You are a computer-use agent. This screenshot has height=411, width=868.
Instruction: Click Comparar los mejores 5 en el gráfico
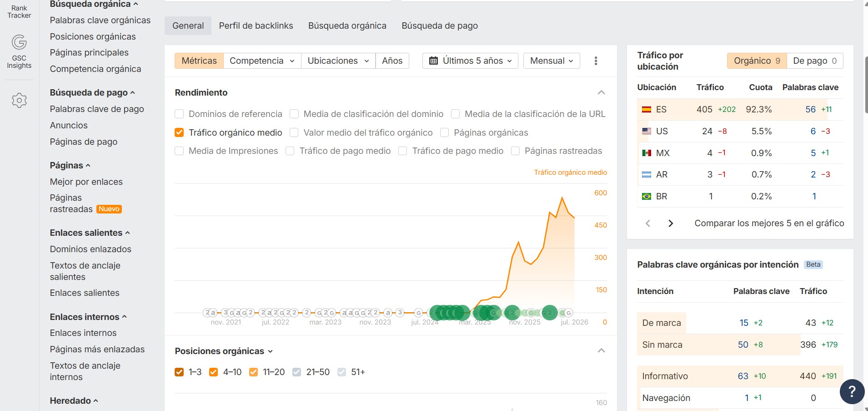click(769, 223)
